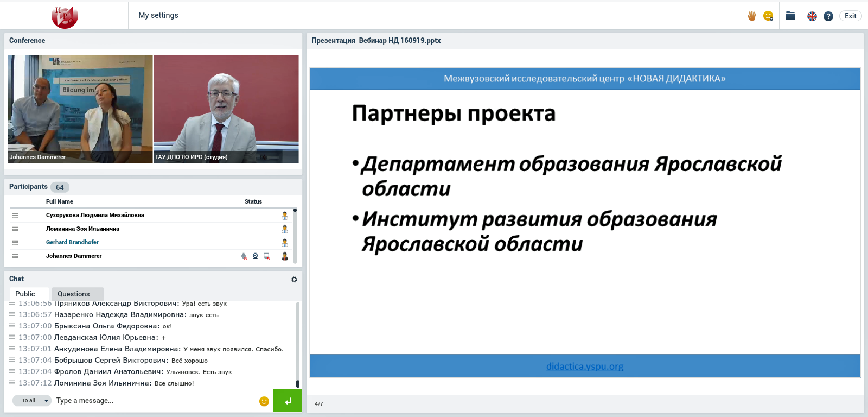Toggle Johannes Dammerer's webcam icon
Image resolution: width=868 pixels, height=417 pixels.
click(255, 256)
